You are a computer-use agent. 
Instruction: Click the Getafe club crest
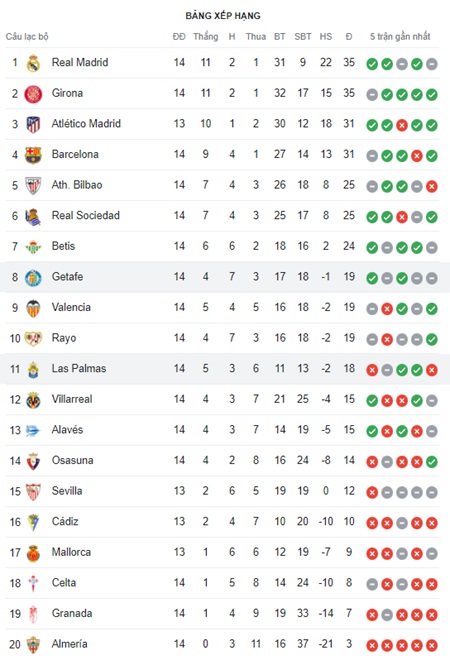point(33,278)
